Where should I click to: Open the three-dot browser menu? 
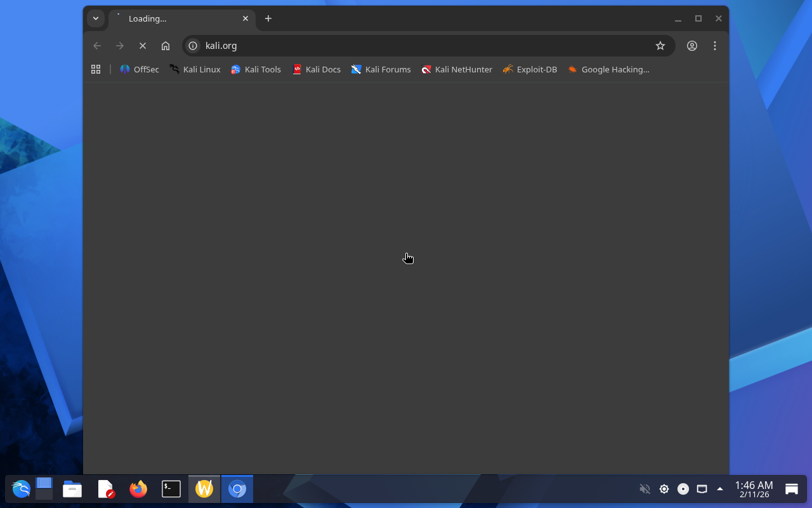click(715, 46)
